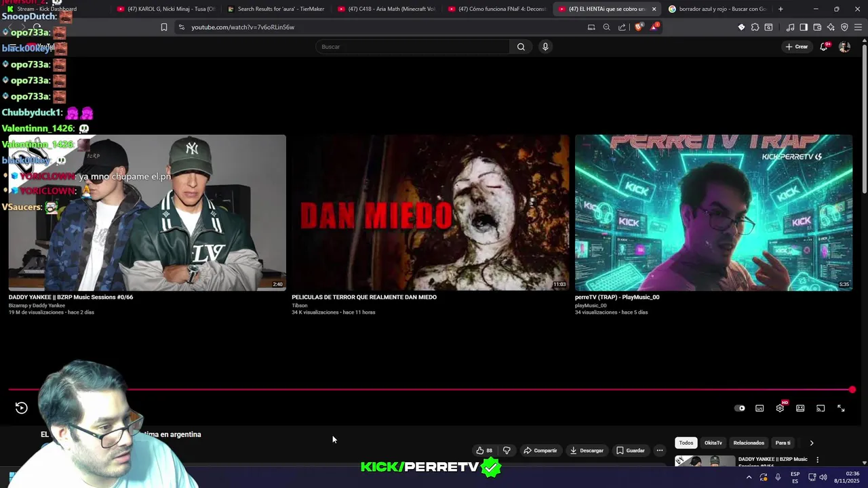Click the Compartir button
The height and width of the screenshot is (488, 868).
[540, 451]
